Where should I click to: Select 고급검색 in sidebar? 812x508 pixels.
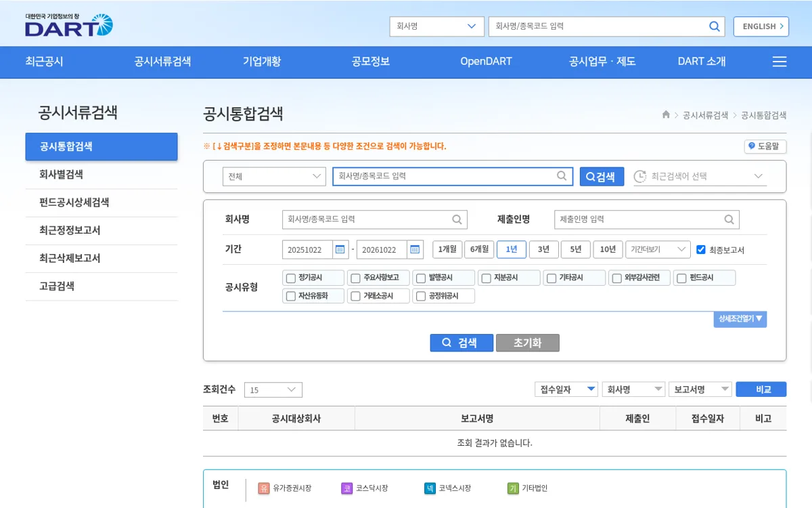(x=101, y=287)
